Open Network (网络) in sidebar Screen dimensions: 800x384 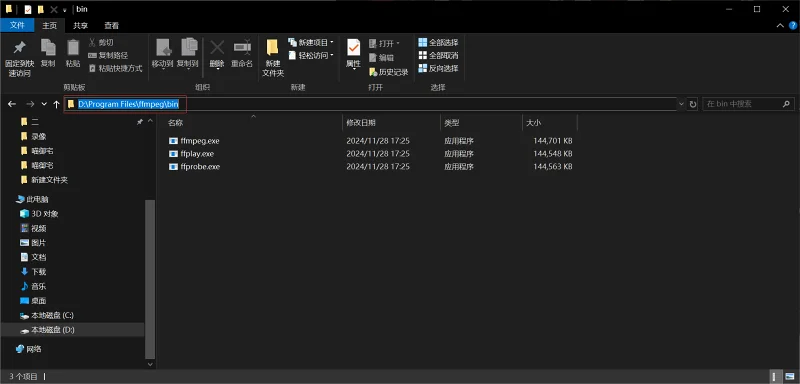point(34,349)
